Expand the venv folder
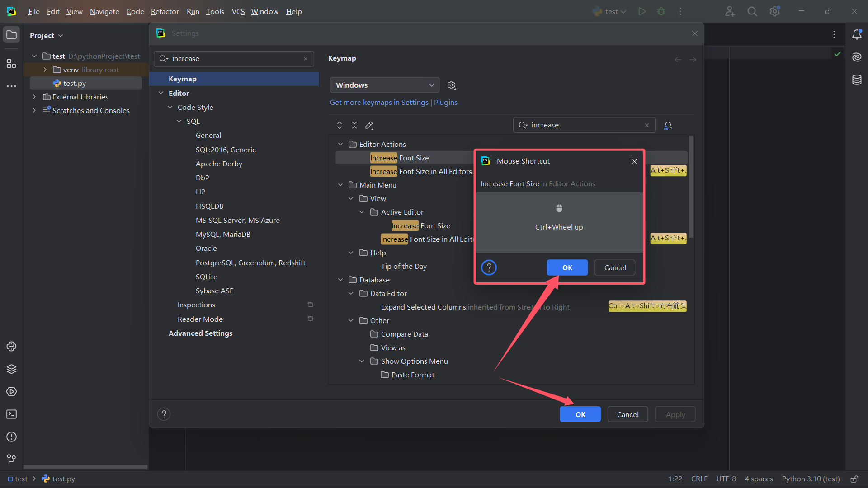The image size is (868, 488). (45, 70)
